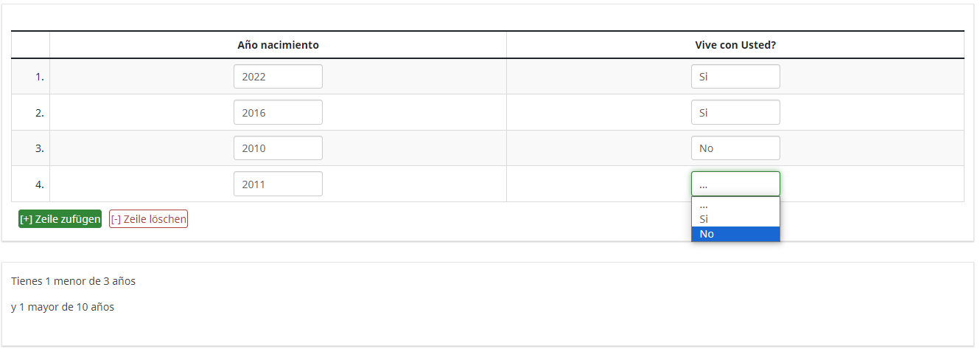Click the birth year field containing 2010

pos(278,148)
